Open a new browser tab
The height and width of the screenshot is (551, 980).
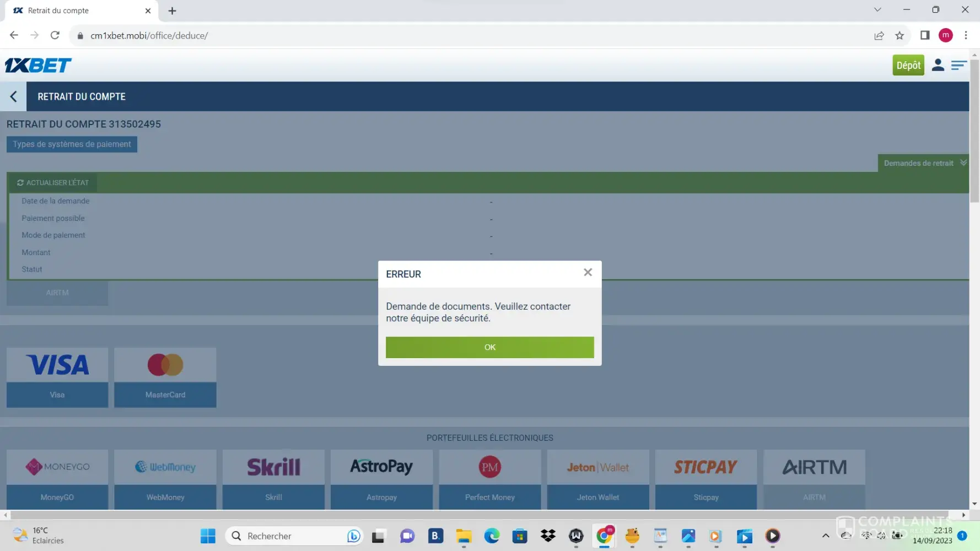172,10
